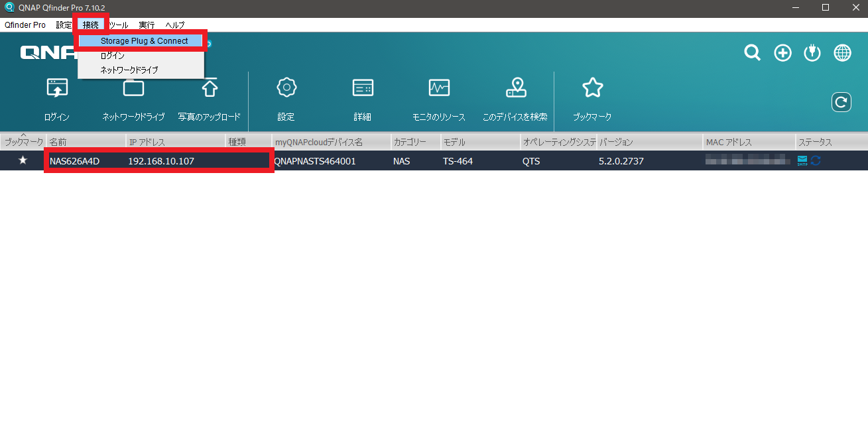Click the magnifying glass search icon
The width and height of the screenshot is (868, 423).
click(752, 53)
